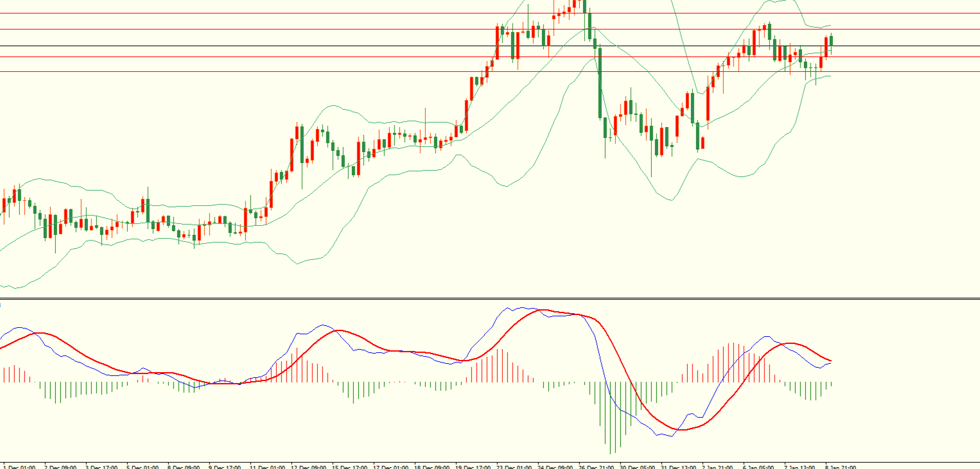Select the "19 Dec 17:00" date marker
This screenshot has height=469, width=980.
[474, 466]
